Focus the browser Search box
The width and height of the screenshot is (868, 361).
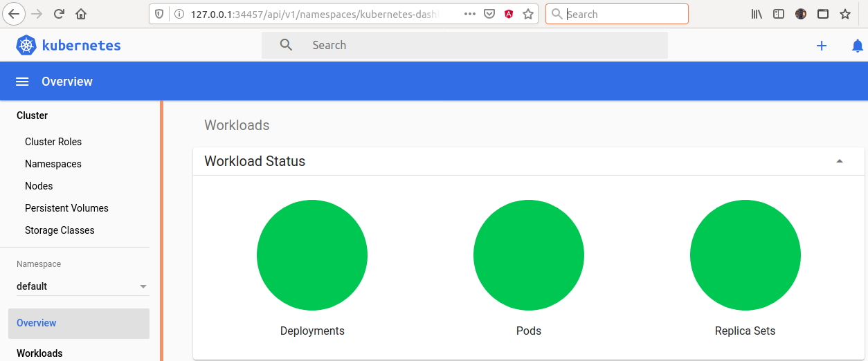[x=617, y=14]
